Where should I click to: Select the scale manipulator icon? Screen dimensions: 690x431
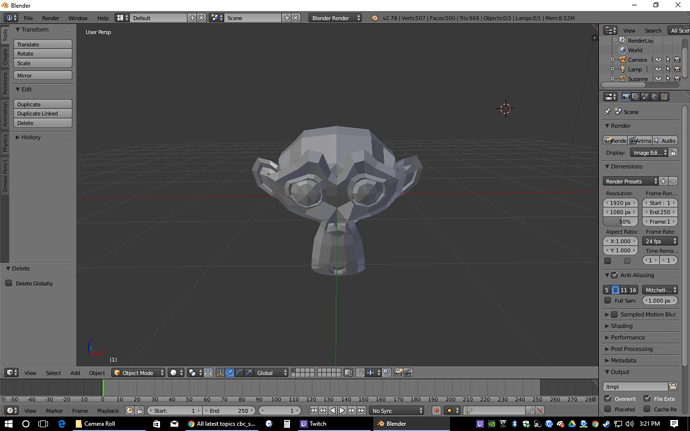(x=249, y=372)
